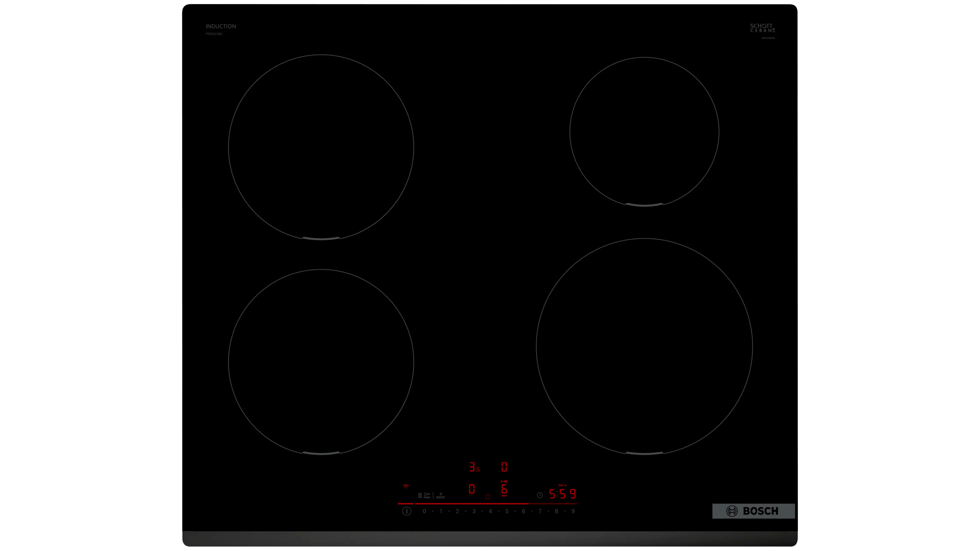
Task: Tap the large lower right cooking zone
Action: point(644,346)
